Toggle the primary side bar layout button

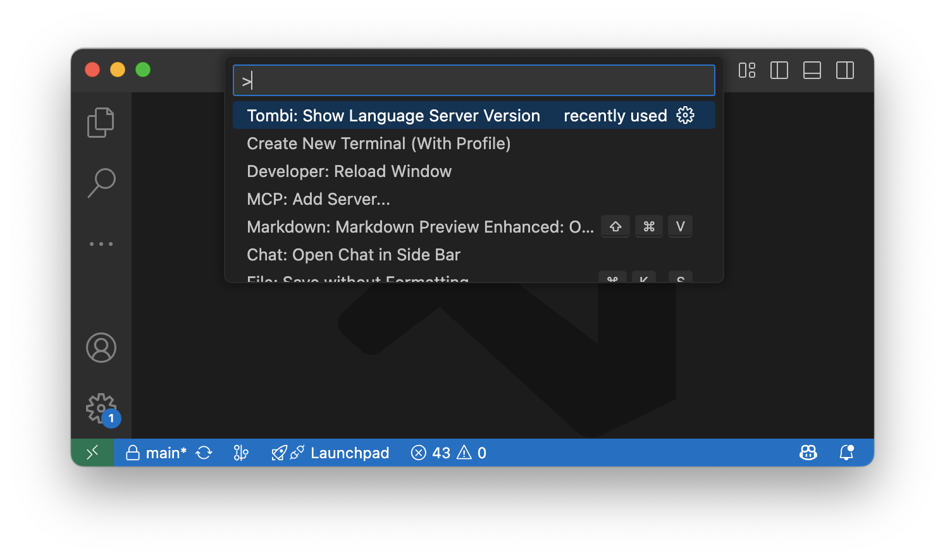click(x=779, y=70)
